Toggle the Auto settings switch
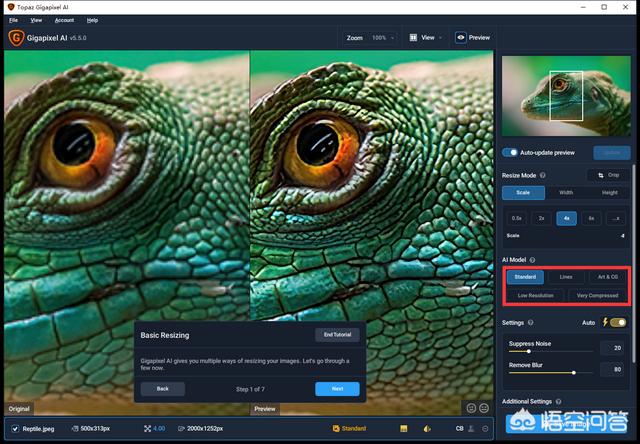Viewport: 640px width, 444px height. click(618, 322)
